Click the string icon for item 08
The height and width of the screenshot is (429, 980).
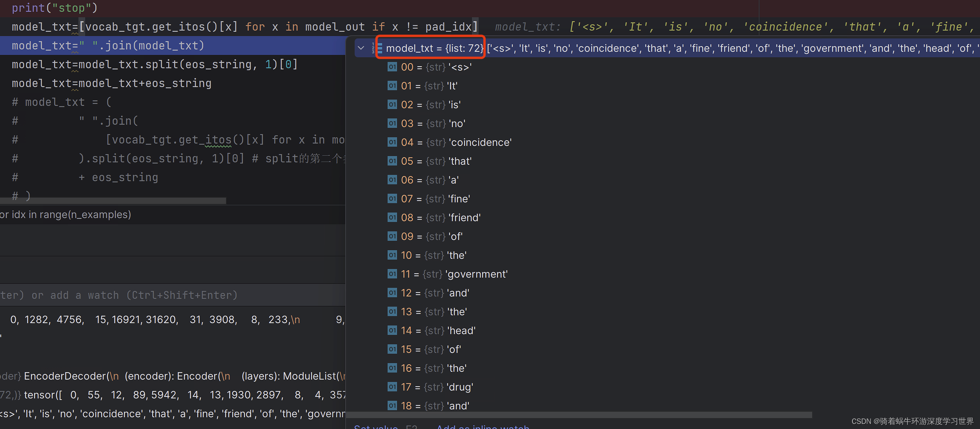click(392, 217)
